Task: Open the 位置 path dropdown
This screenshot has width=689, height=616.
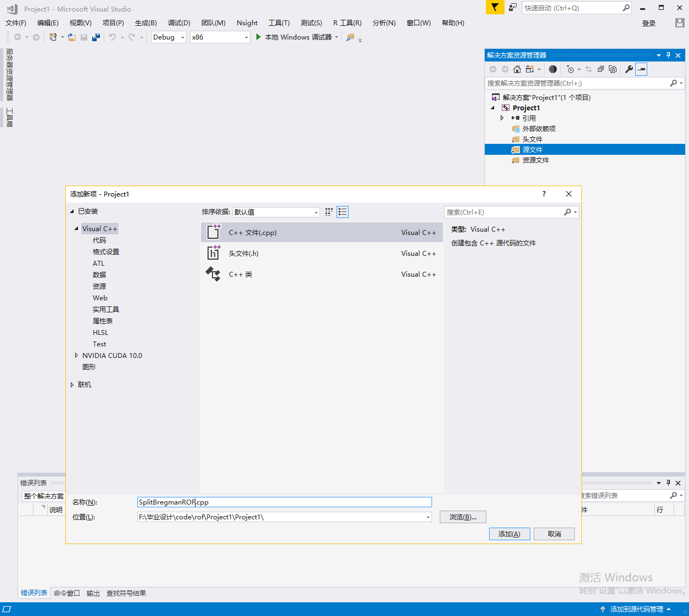Action: click(428, 517)
